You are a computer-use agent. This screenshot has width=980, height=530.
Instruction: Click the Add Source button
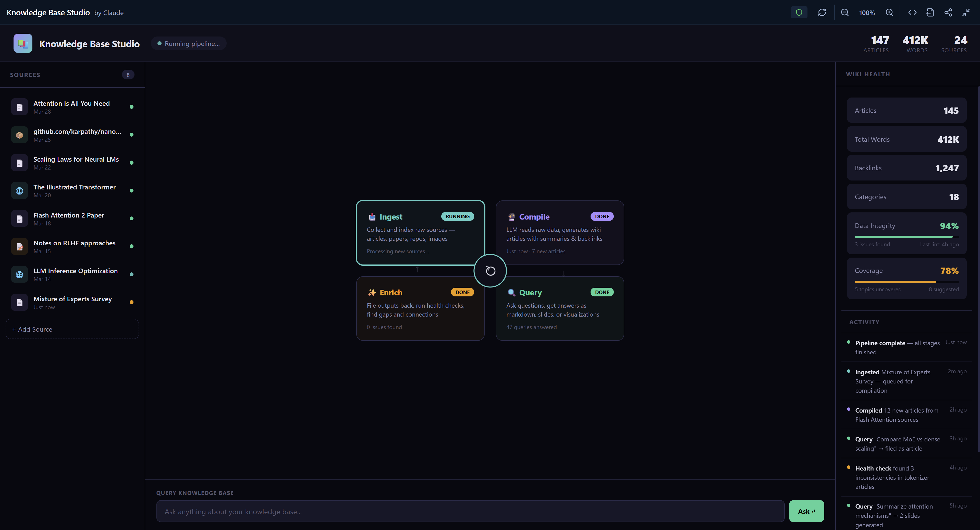point(72,329)
